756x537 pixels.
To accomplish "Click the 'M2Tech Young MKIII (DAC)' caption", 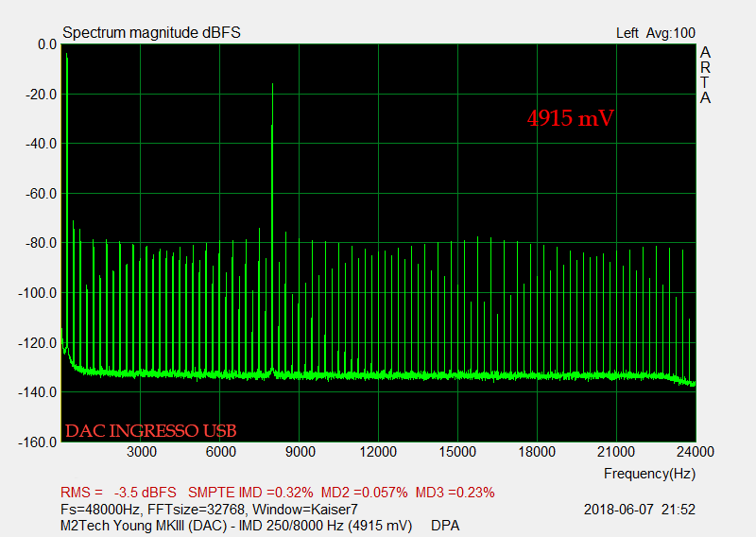I will tap(146, 526).
